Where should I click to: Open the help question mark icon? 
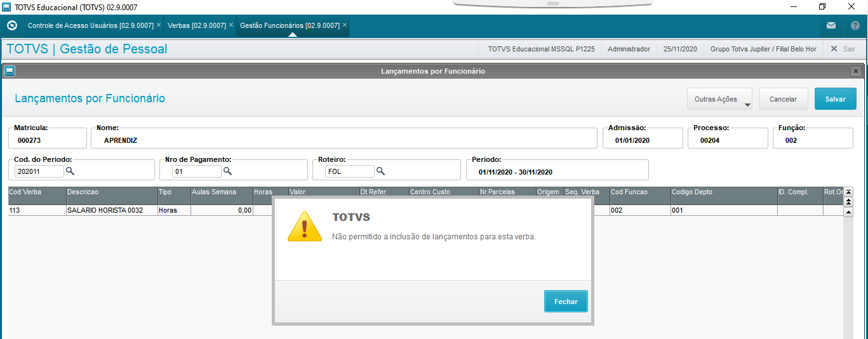pyautogui.click(x=855, y=25)
